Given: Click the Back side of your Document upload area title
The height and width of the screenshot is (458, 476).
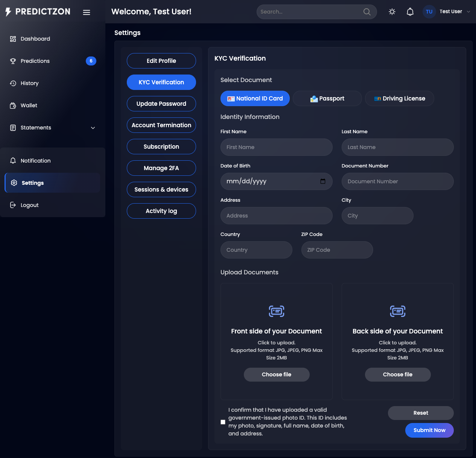Looking at the screenshot, I should click(398, 331).
